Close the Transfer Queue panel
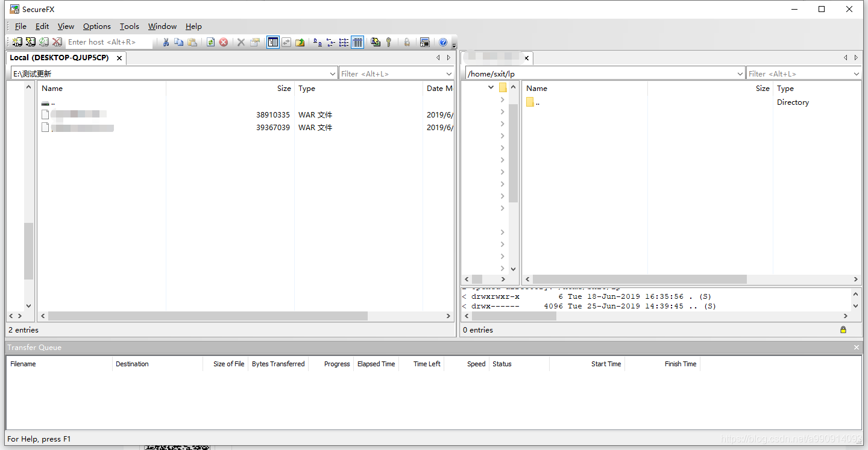The width and height of the screenshot is (868, 450). tap(857, 348)
